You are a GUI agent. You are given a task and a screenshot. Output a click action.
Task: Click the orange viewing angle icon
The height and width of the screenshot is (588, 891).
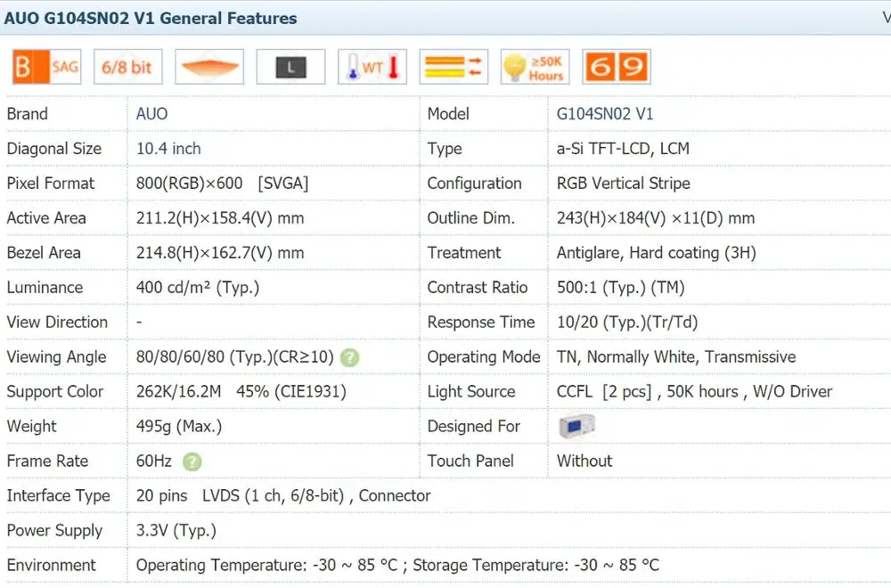[209, 67]
